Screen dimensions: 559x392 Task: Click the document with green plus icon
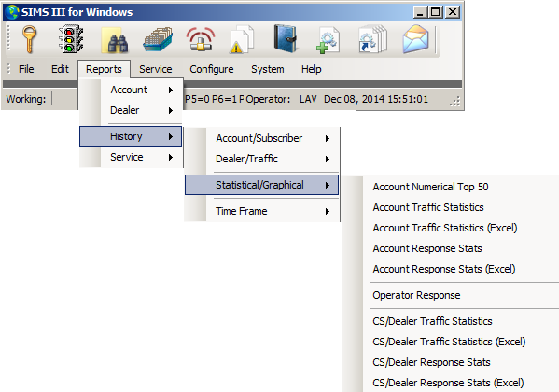[328, 40]
